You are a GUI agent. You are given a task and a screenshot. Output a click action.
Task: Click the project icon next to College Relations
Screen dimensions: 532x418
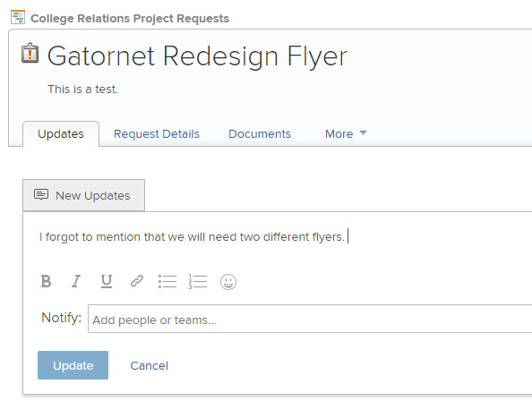coord(18,17)
